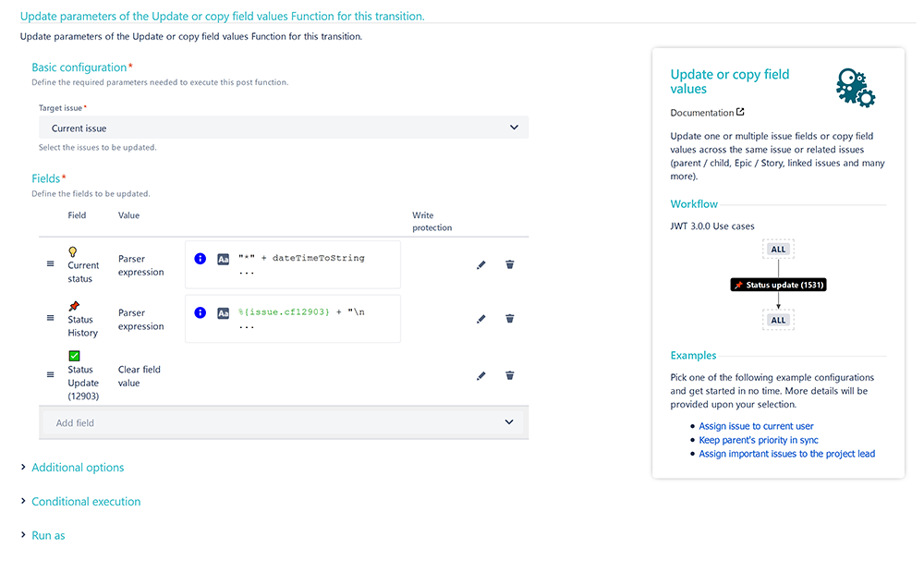Viewport: 924px width, 561px height.
Task: Click the Clear field value text
Action: click(140, 376)
